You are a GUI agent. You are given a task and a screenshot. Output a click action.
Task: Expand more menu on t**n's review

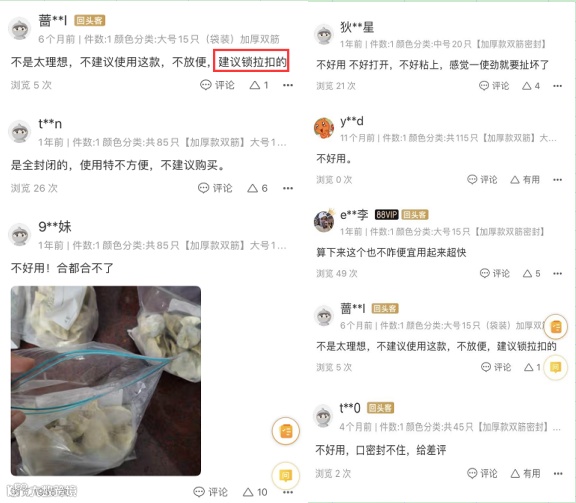click(x=288, y=188)
